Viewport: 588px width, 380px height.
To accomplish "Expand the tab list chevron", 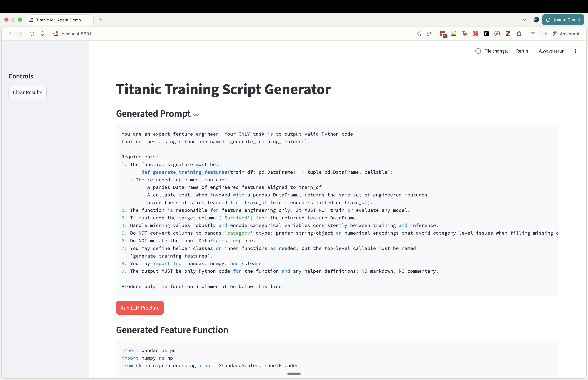I will point(525,20).
